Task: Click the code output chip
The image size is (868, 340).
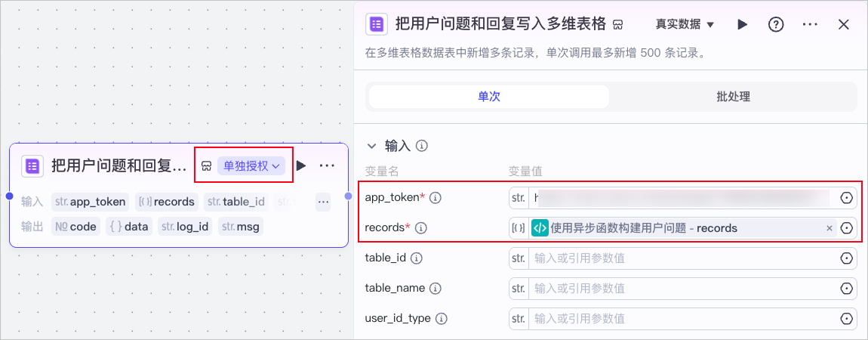Action: click(x=75, y=226)
